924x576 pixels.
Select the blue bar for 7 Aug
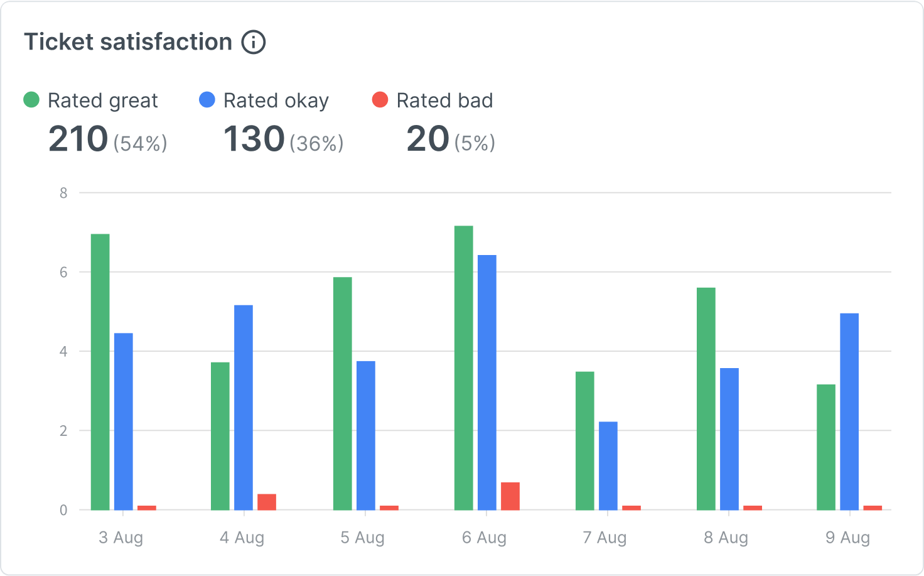pyautogui.click(x=608, y=465)
